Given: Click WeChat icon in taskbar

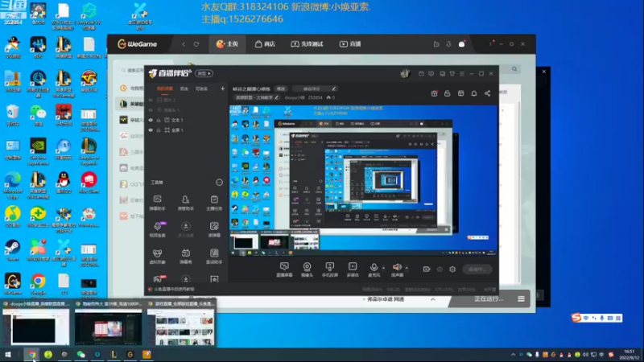Looking at the screenshot, I should [x=81, y=355].
